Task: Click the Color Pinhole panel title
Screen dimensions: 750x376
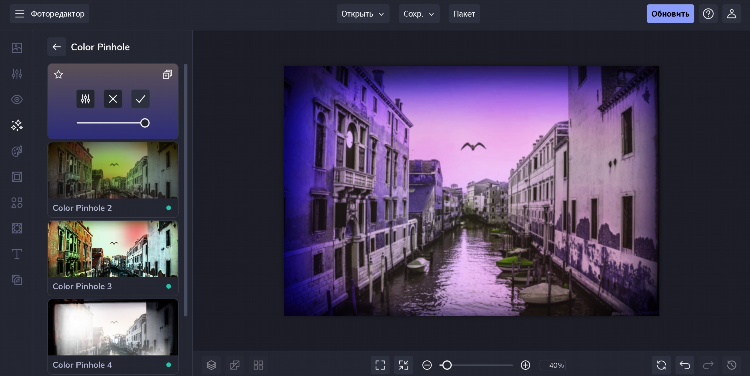Action: (x=100, y=47)
